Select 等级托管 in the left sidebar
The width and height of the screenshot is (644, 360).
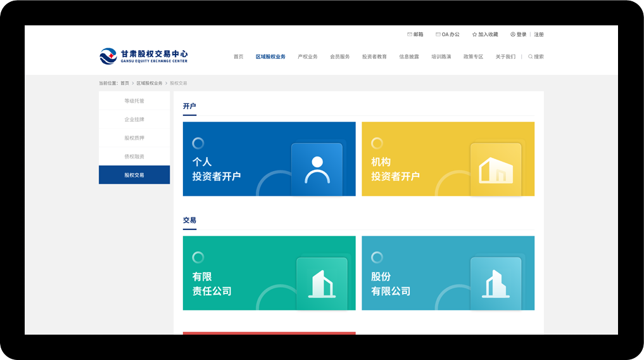point(134,101)
